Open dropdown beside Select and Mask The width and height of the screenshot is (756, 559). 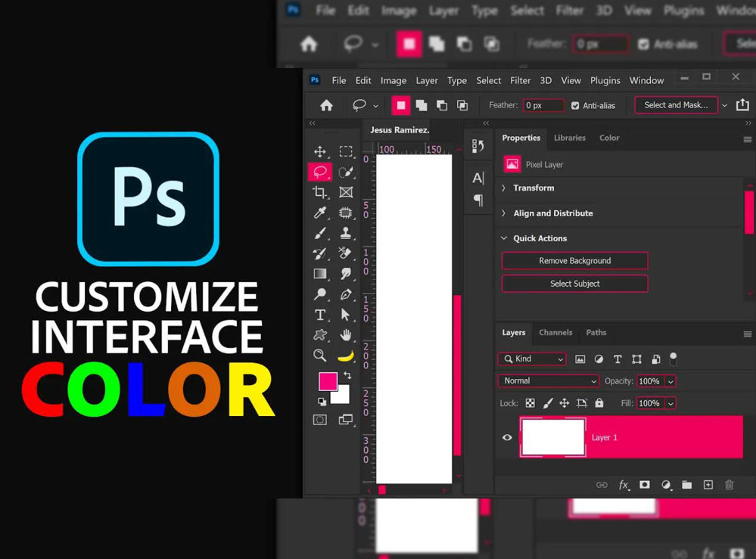point(724,106)
